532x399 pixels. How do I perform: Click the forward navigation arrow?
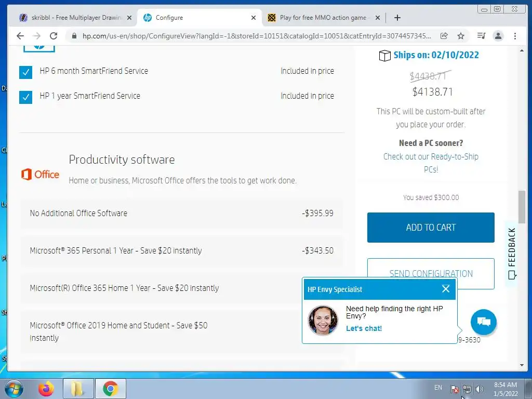point(37,36)
